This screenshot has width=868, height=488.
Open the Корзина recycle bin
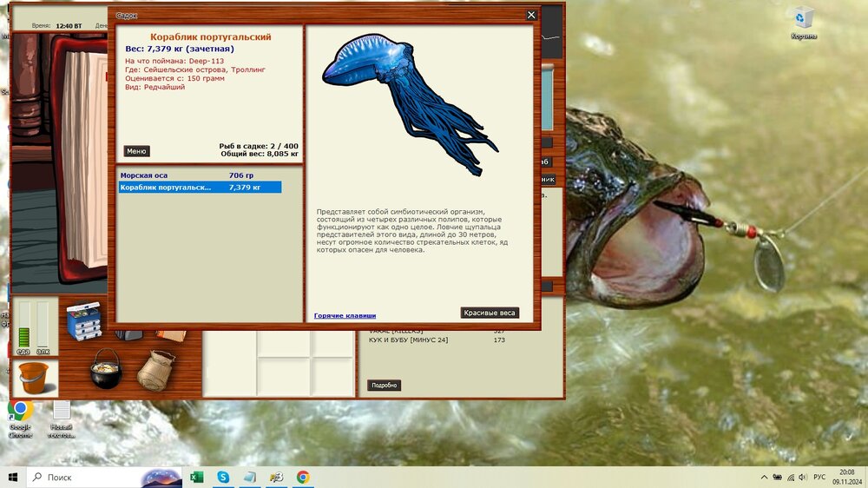[803, 19]
